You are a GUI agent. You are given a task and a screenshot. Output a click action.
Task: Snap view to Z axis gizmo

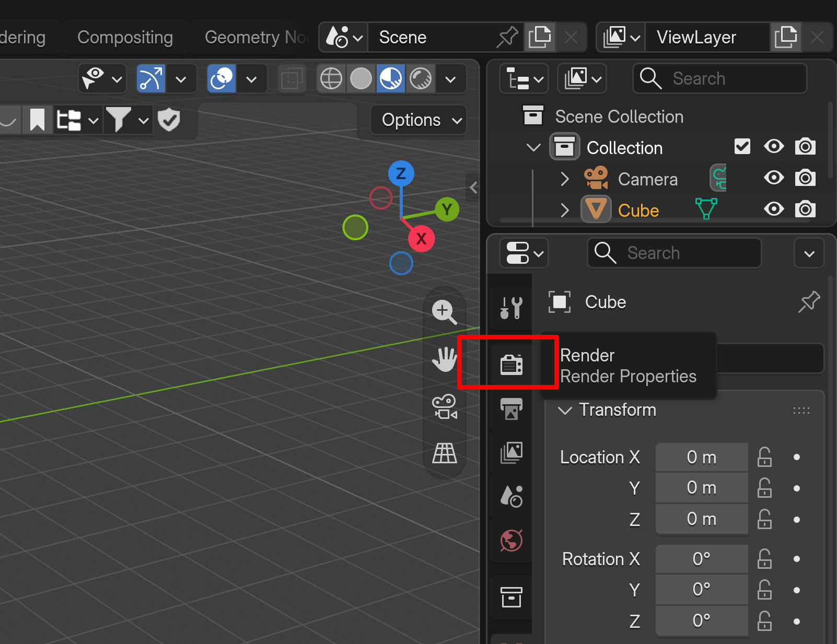tap(401, 173)
